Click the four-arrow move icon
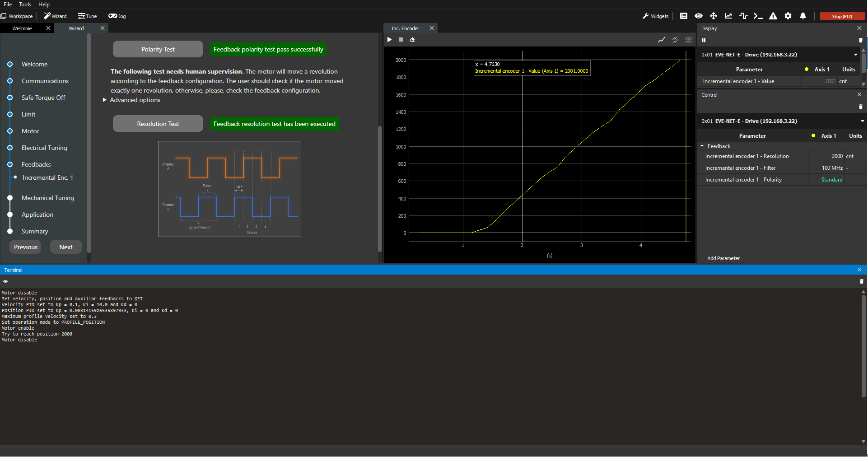Image resolution: width=868 pixels, height=457 pixels. (714, 16)
